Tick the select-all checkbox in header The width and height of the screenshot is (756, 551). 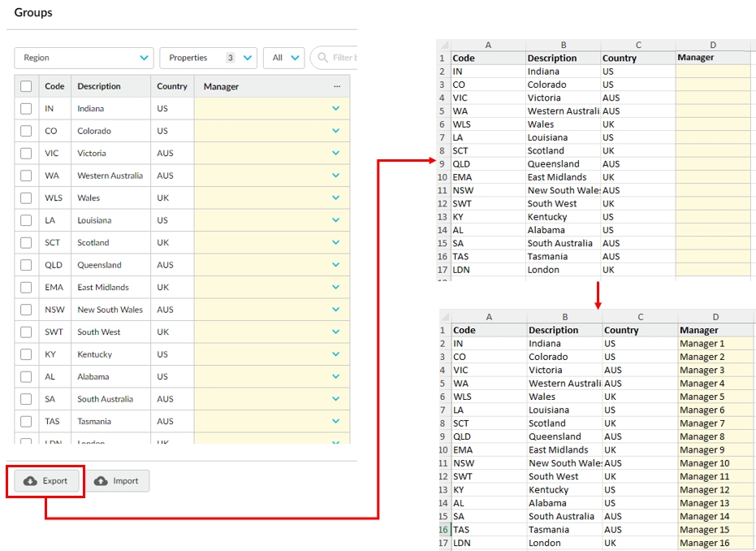point(26,86)
